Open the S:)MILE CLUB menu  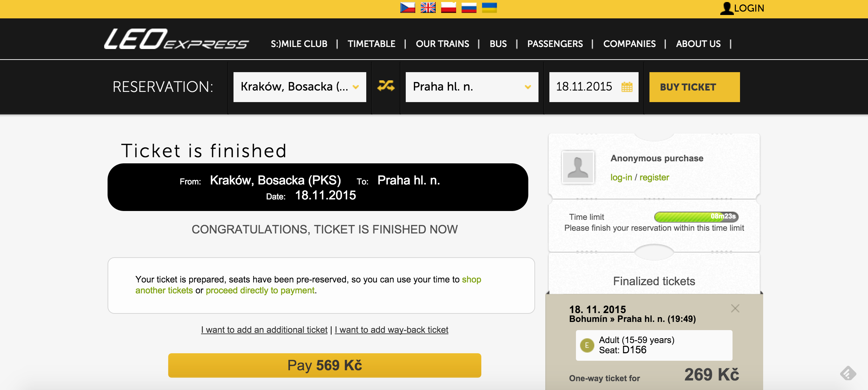299,44
